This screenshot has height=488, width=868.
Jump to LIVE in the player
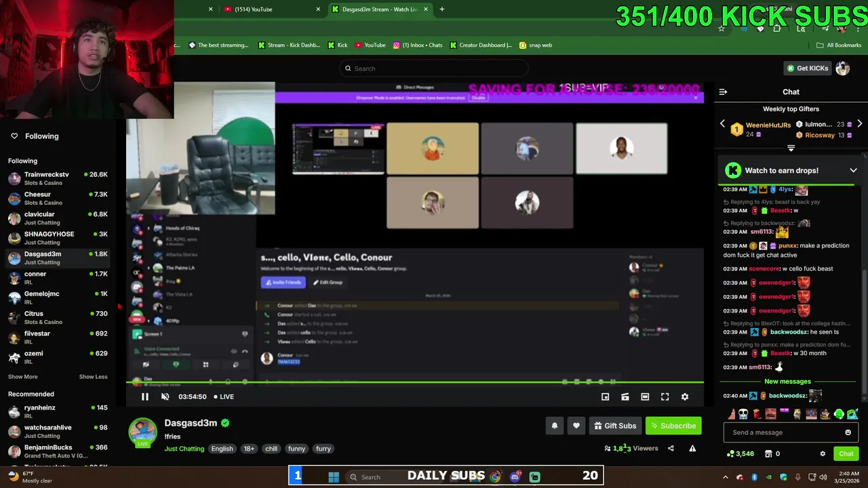[x=224, y=396]
